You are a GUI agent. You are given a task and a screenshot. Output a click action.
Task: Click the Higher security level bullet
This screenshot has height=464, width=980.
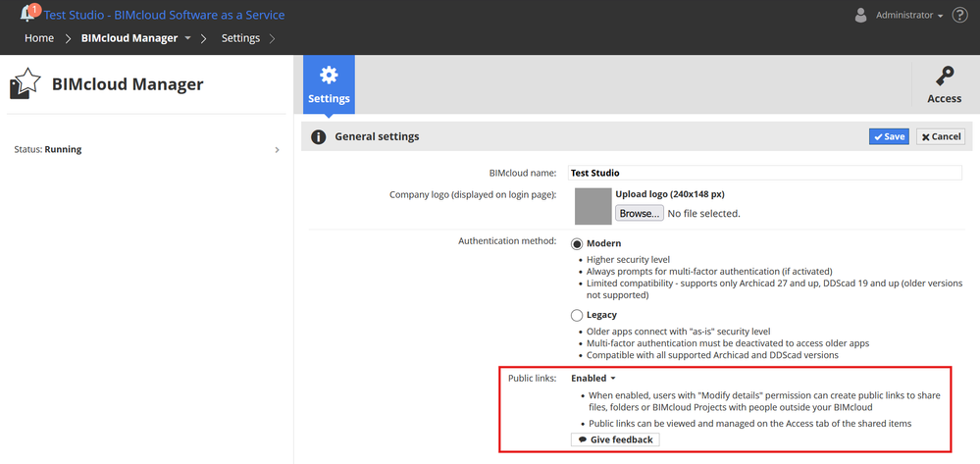click(629, 260)
